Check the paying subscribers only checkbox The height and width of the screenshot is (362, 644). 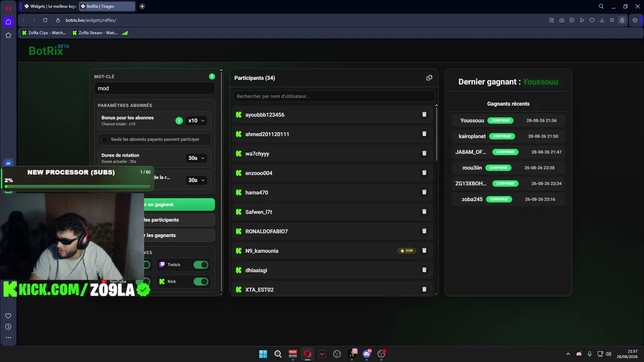coord(105,139)
